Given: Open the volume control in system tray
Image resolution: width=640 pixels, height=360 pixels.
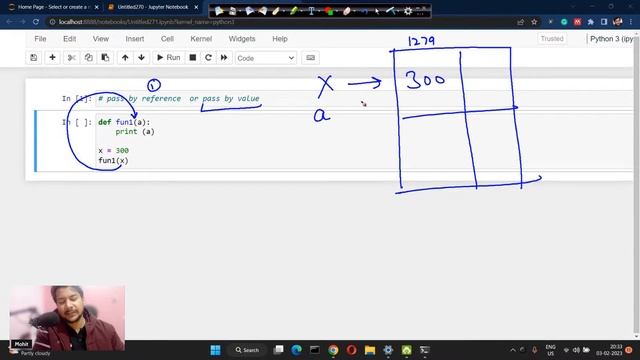Looking at the screenshot, I should [576, 350].
